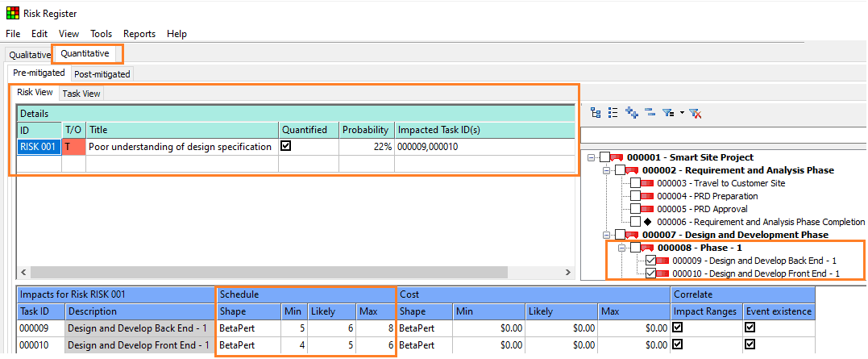Switch task list to flat list icon
868x359 pixels.
coord(613,113)
